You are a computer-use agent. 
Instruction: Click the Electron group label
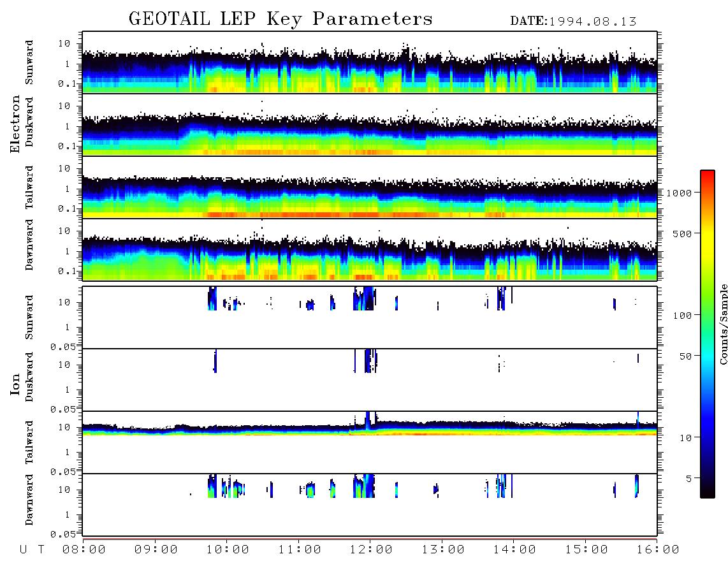pyautogui.click(x=15, y=124)
